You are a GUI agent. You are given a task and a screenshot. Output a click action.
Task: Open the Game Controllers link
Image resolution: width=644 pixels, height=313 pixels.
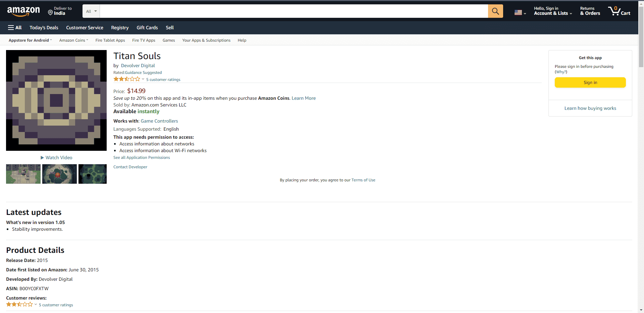159,121
